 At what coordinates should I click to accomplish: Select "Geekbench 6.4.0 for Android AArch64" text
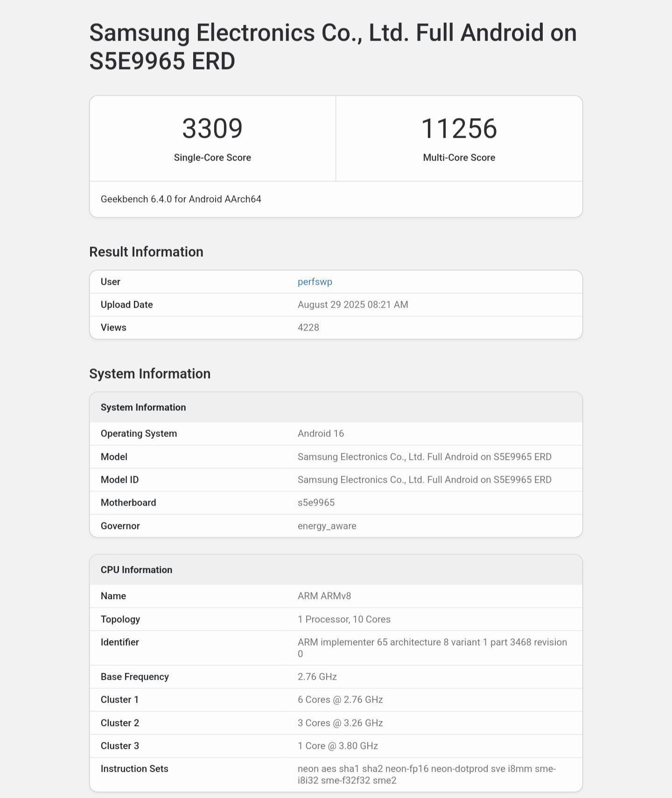[x=181, y=199]
